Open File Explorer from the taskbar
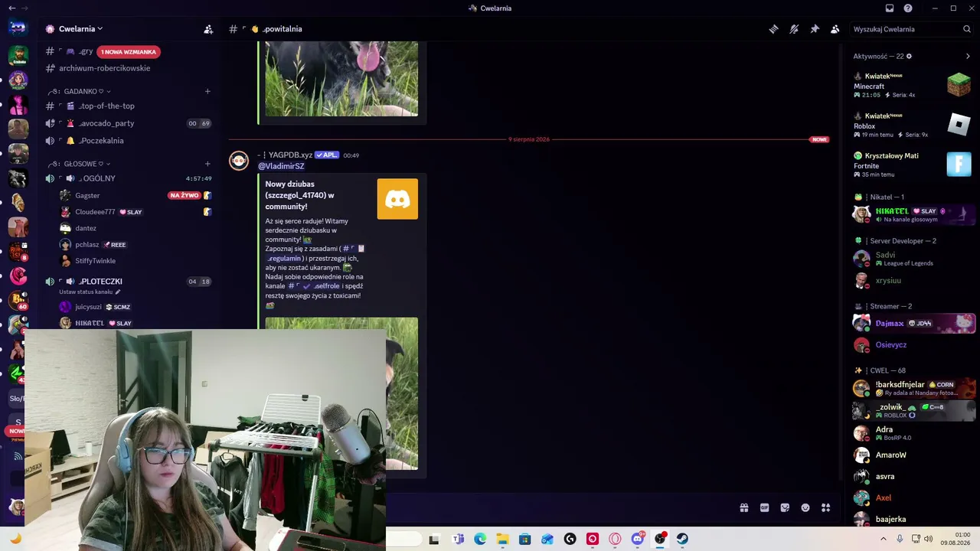Image resolution: width=980 pixels, height=551 pixels. point(502,539)
